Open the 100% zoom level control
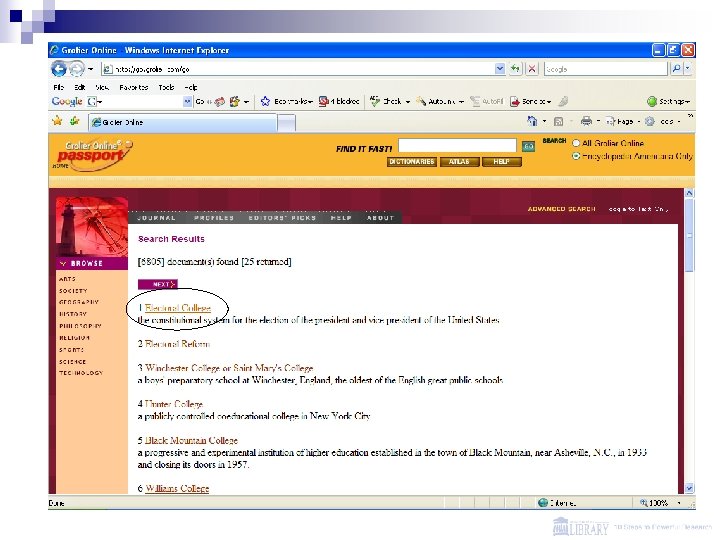This screenshot has width=720, height=540. pyautogui.click(x=660, y=503)
